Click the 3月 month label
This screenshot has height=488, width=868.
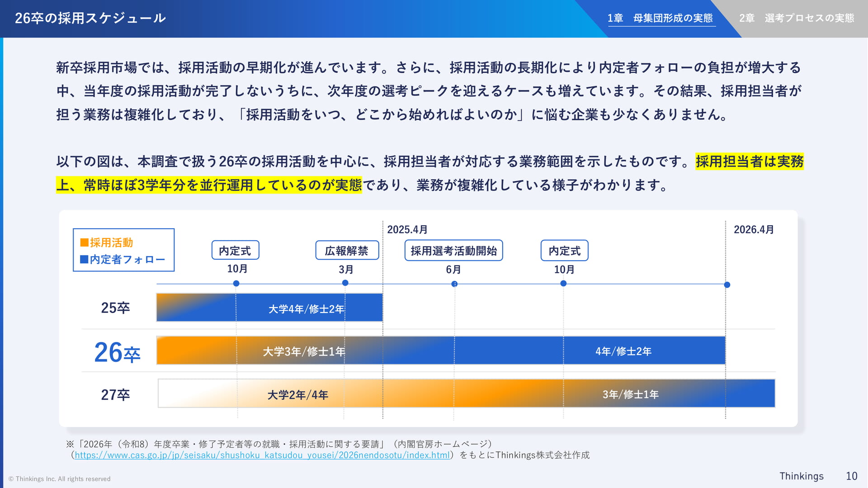pos(346,270)
